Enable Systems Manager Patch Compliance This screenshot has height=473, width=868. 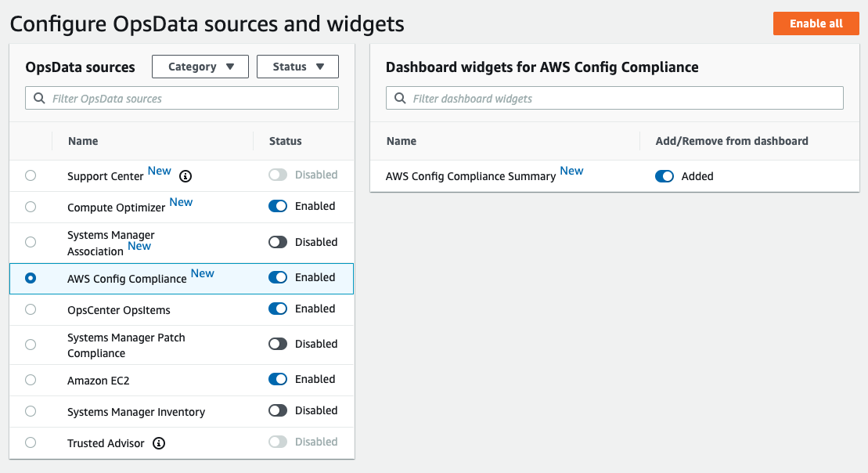point(278,345)
